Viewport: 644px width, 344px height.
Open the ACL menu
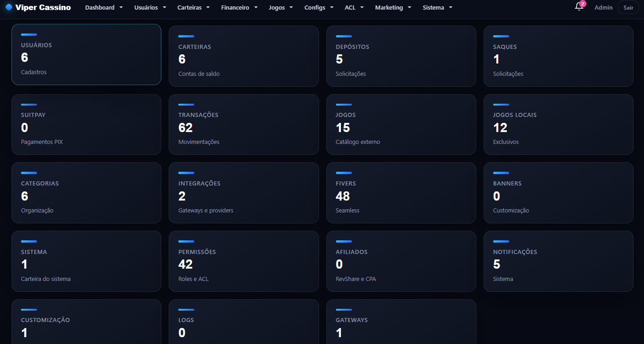click(354, 7)
